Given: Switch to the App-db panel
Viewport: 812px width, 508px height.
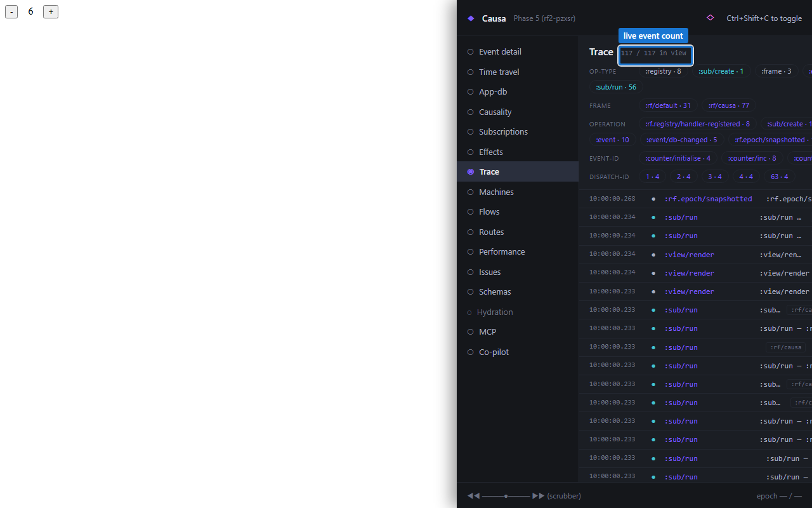Looking at the screenshot, I should point(518,92).
